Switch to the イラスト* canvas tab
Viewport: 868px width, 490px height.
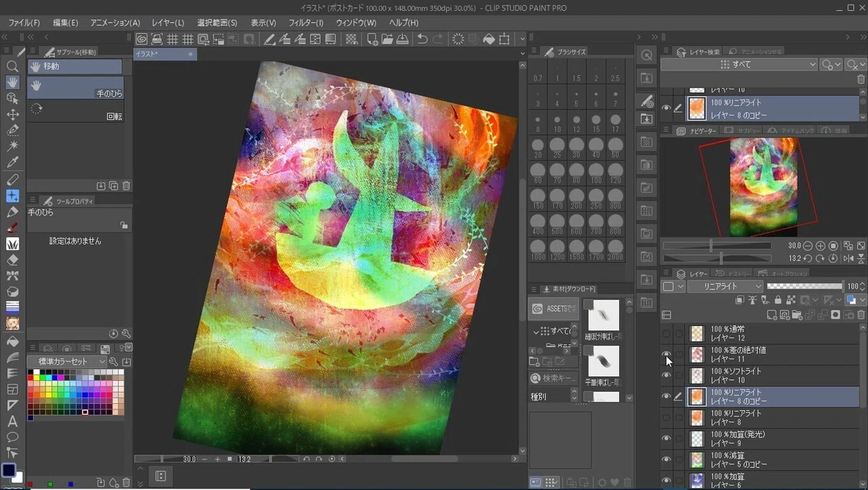pyautogui.click(x=165, y=54)
